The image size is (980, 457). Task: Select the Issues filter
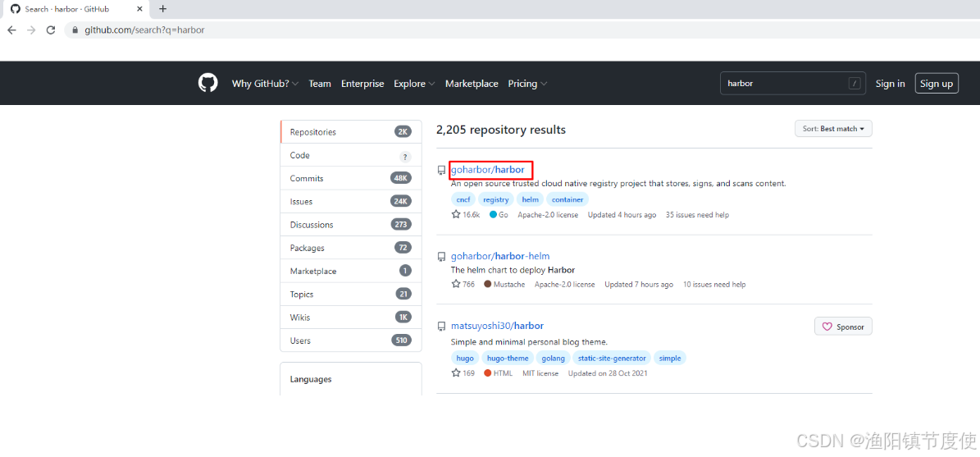pos(351,201)
